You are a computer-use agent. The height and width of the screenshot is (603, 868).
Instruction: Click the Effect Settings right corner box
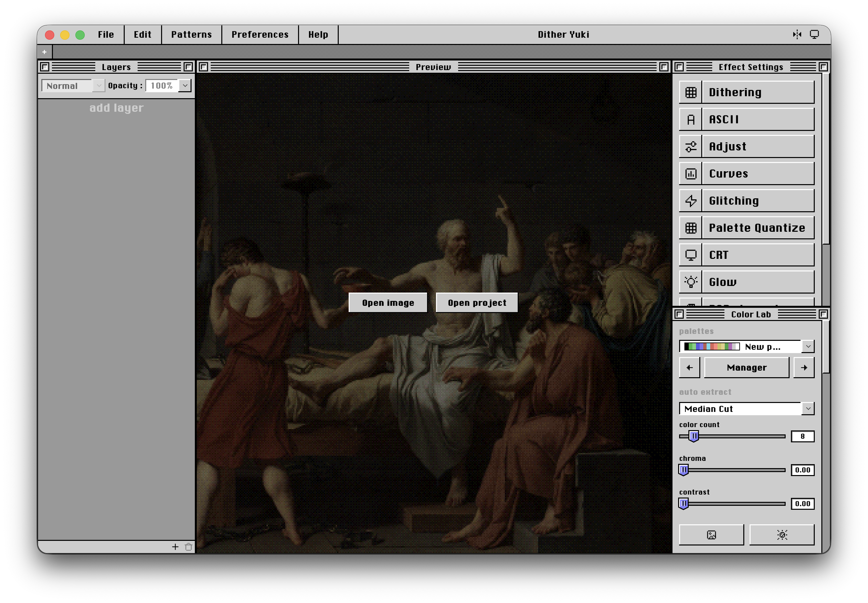[x=823, y=67]
